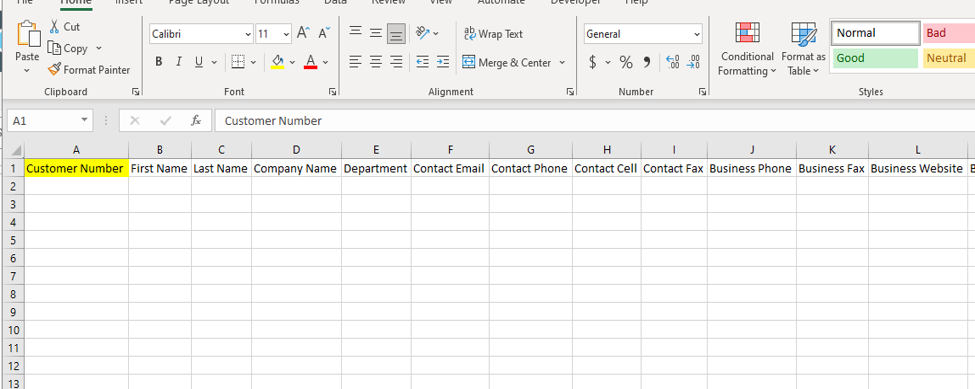
Task: Expand the Copy options arrow
Action: [99, 48]
